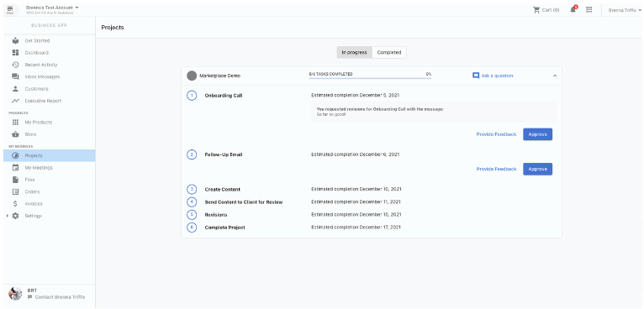This screenshot has height=309, width=644.
Task: Click step 5 circle for Revisions
Action: tap(192, 215)
